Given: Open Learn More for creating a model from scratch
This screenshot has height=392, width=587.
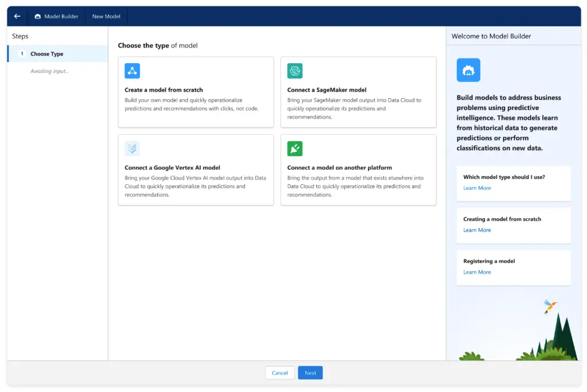Looking at the screenshot, I should point(477,230).
